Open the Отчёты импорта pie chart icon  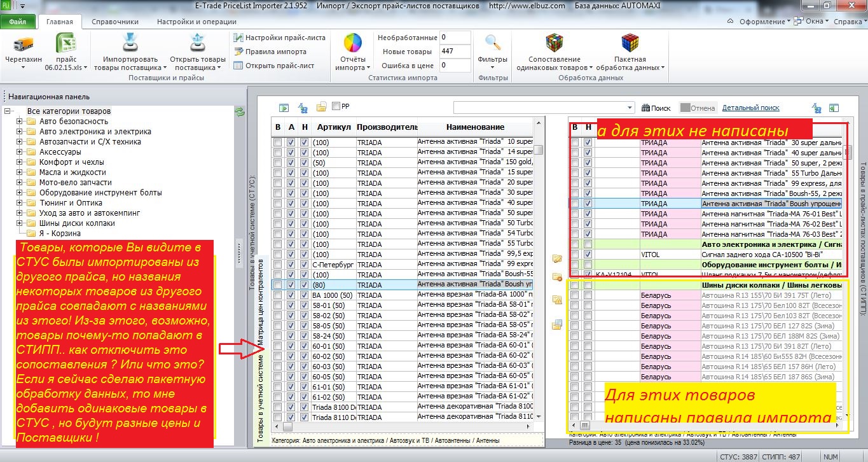(352, 43)
